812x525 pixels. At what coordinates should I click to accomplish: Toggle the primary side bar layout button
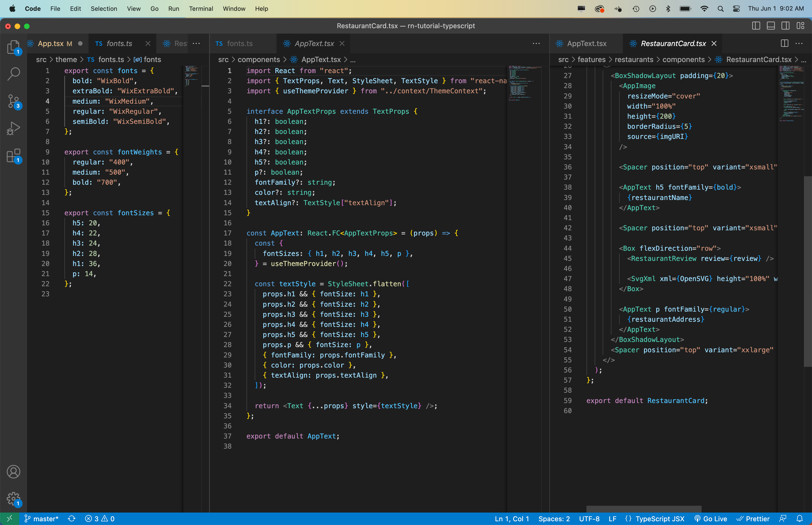click(x=756, y=26)
